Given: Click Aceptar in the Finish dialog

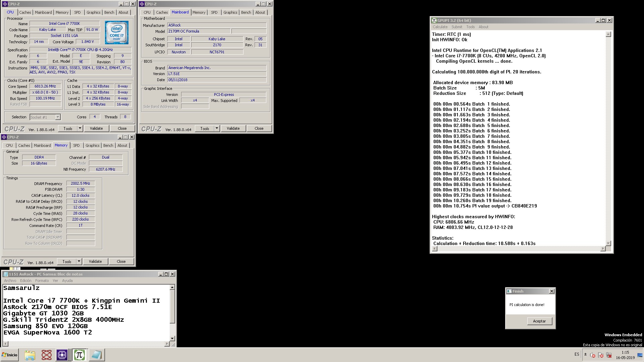Looking at the screenshot, I should (x=539, y=321).
